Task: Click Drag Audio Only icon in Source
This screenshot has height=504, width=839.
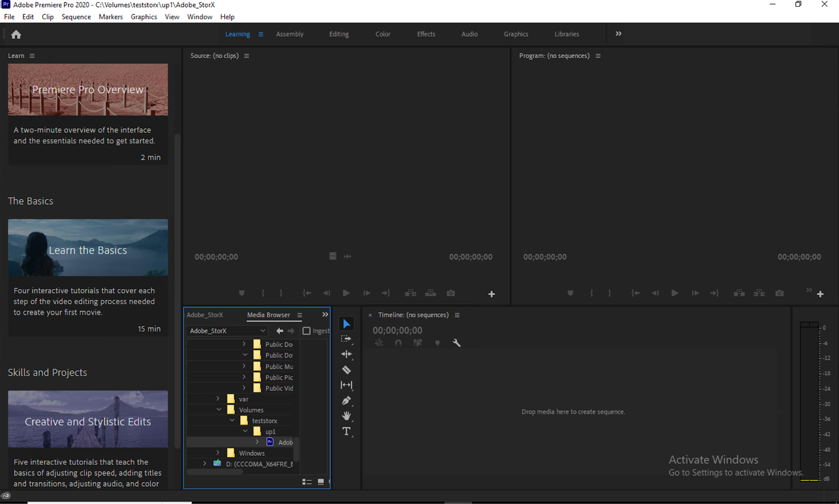Action: pyautogui.click(x=348, y=256)
